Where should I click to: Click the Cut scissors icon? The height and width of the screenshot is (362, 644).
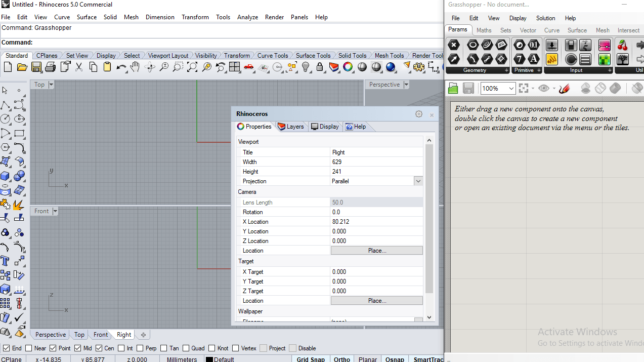(79, 67)
